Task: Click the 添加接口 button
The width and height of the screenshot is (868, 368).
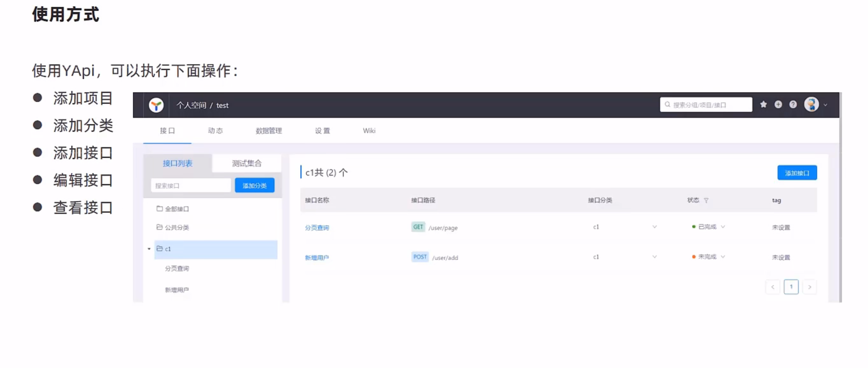Action: pyautogui.click(x=797, y=173)
